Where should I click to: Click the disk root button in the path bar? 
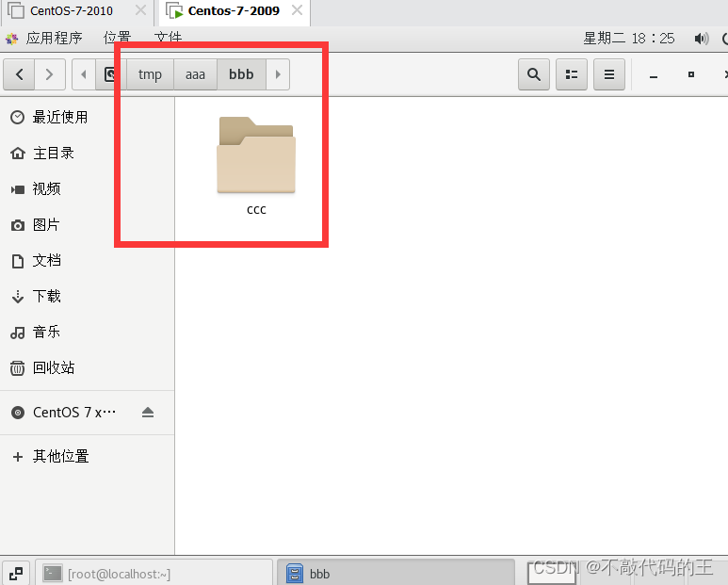point(111,74)
